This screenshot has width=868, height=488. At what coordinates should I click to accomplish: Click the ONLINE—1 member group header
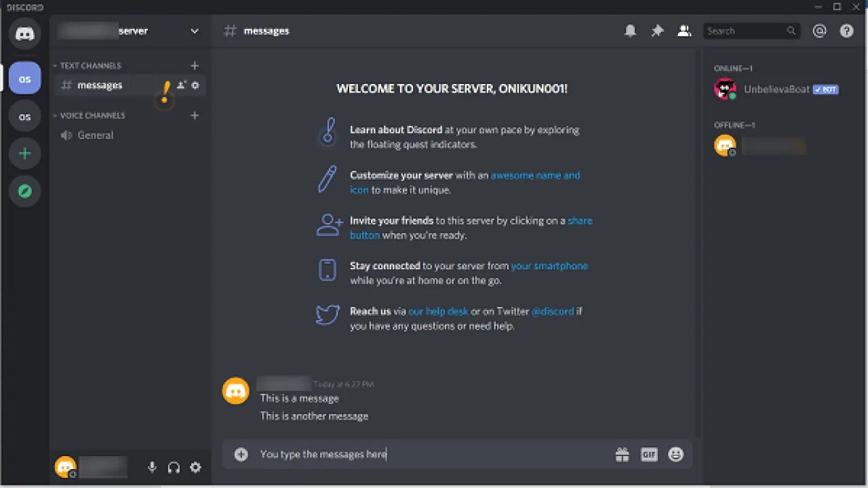click(x=733, y=68)
